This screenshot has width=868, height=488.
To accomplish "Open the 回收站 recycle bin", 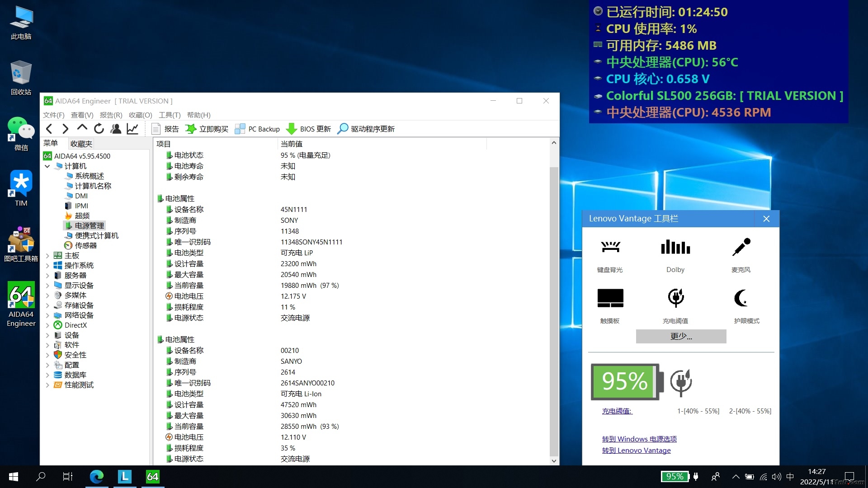I will click(x=21, y=78).
